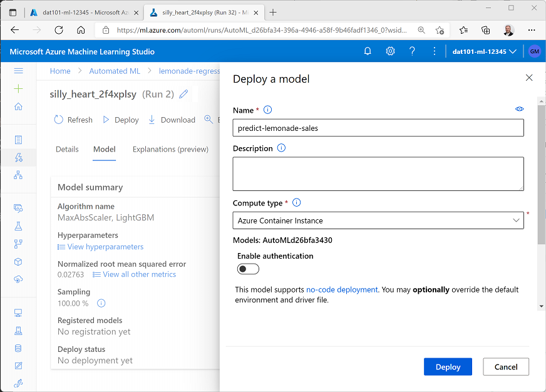Screen dimensions: 546x392
Task: Click the Home icon in left sidebar
Action: click(x=18, y=106)
